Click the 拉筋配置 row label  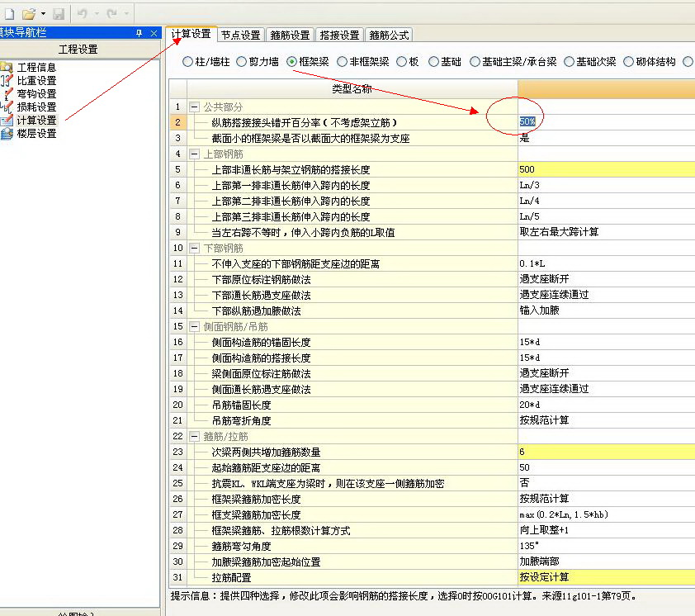(231, 577)
